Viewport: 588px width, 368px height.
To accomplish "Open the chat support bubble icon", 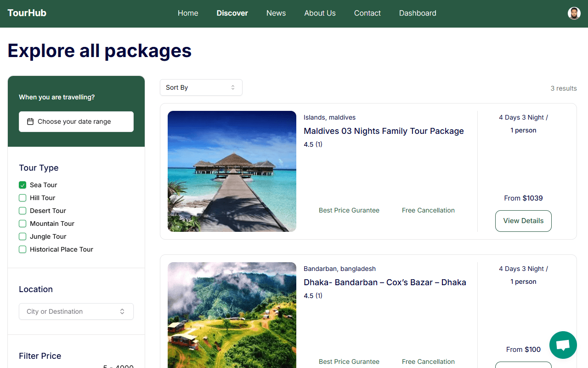I will 563,345.
